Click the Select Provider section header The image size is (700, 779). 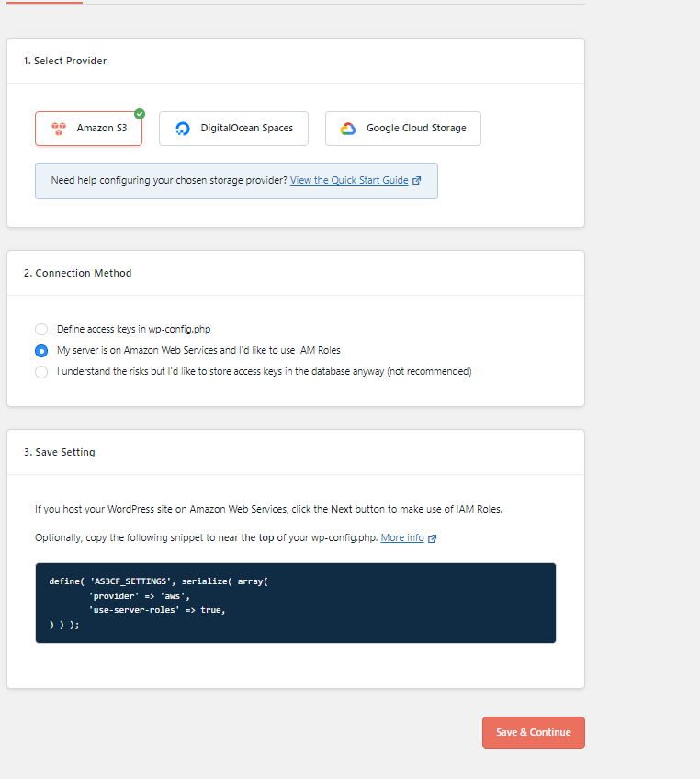click(x=66, y=60)
